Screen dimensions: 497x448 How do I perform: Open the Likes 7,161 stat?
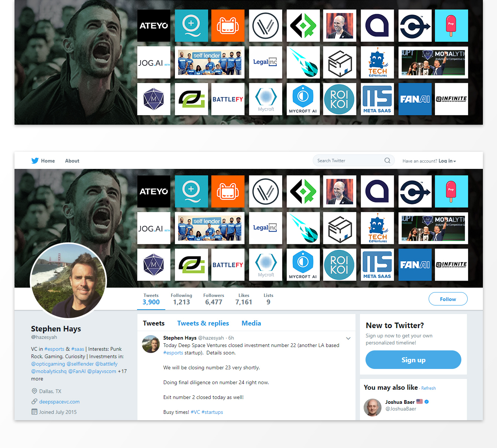[244, 299]
